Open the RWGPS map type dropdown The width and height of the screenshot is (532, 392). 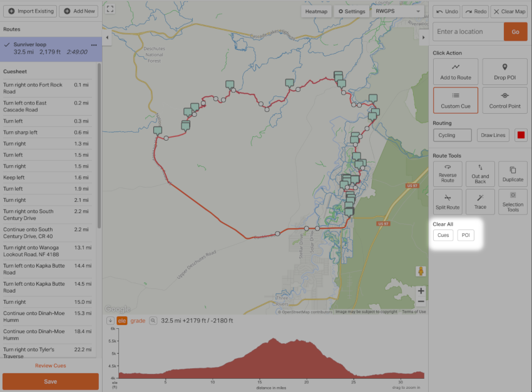click(398, 11)
